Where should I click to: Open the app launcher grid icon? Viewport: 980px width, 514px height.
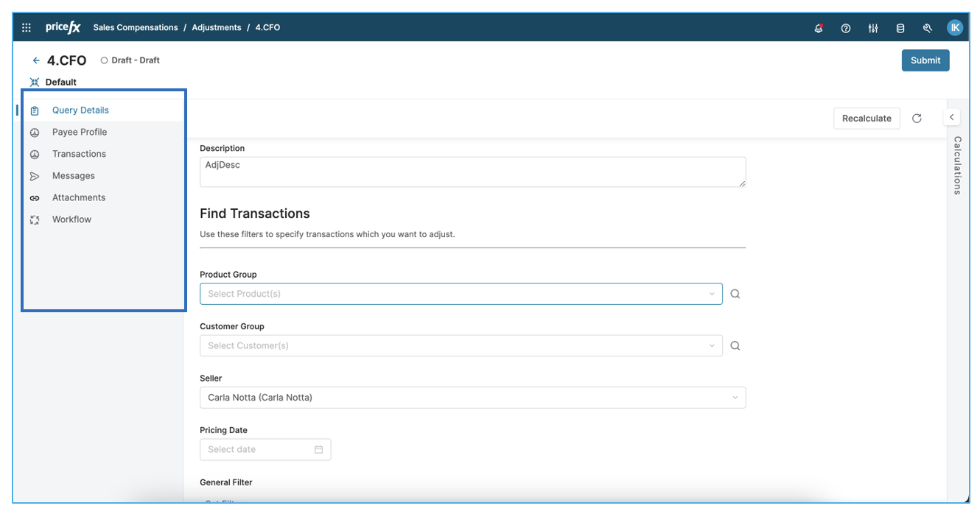(x=27, y=28)
